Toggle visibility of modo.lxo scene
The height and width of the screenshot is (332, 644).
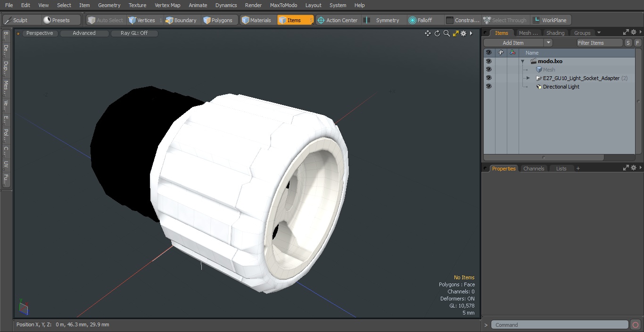[x=489, y=61]
